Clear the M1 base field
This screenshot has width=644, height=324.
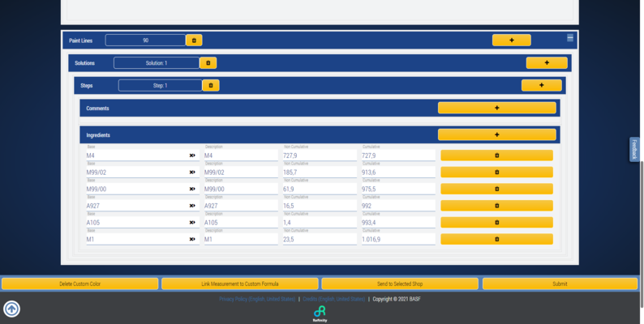pos(192,239)
